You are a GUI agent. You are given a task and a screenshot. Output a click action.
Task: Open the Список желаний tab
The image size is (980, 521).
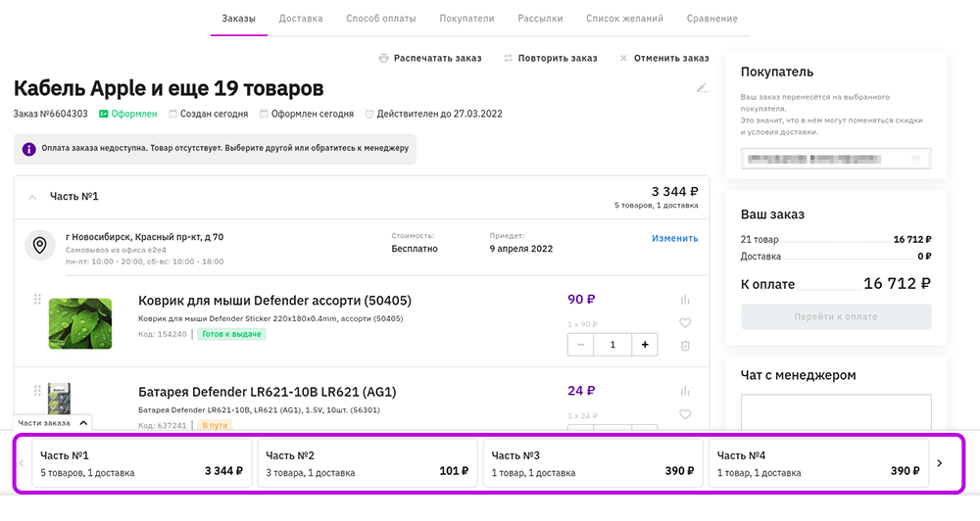coord(624,19)
